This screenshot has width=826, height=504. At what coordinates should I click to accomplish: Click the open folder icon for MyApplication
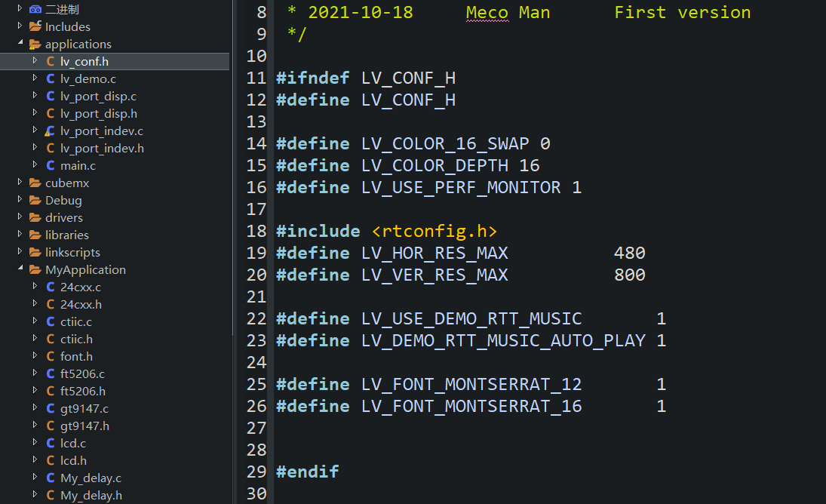[x=35, y=269]
